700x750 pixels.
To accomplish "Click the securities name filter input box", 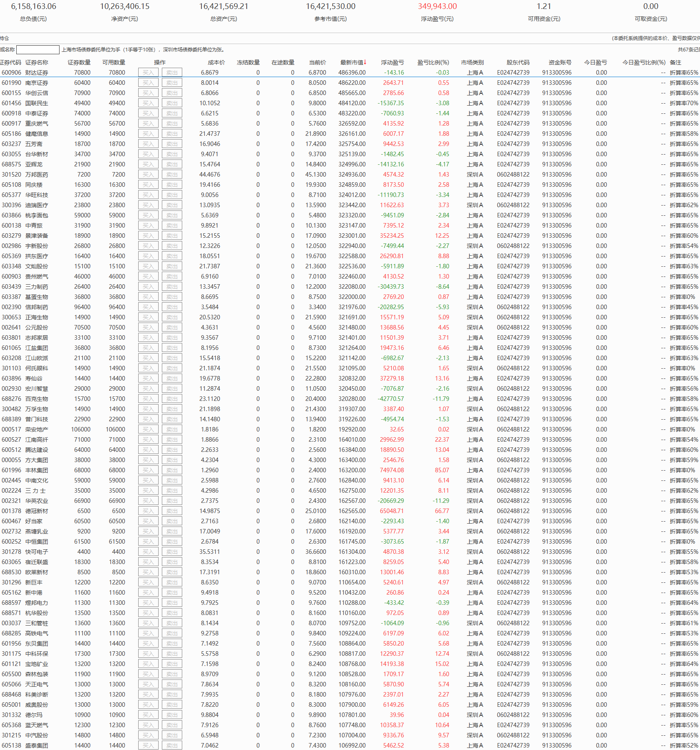I will pos(38,50).
